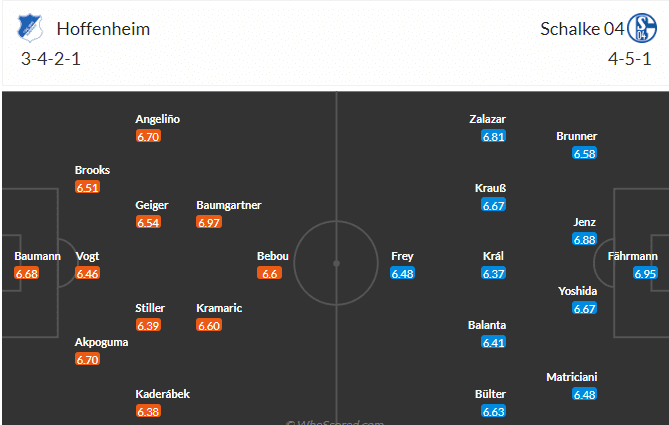The height and width of the screenshot is (425, 669).
Task: Click Brunner's 6.58 rating badge
Action: tap(585, 153)
